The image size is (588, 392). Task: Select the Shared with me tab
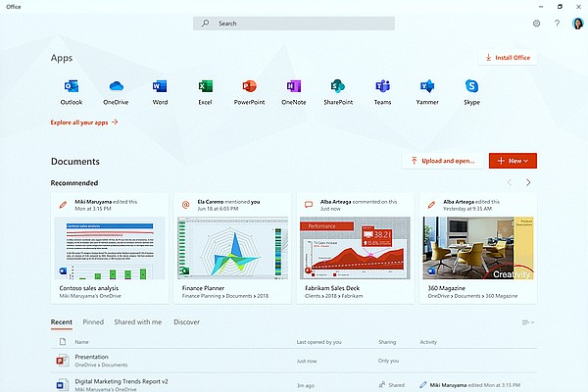(x=137, y=321)
